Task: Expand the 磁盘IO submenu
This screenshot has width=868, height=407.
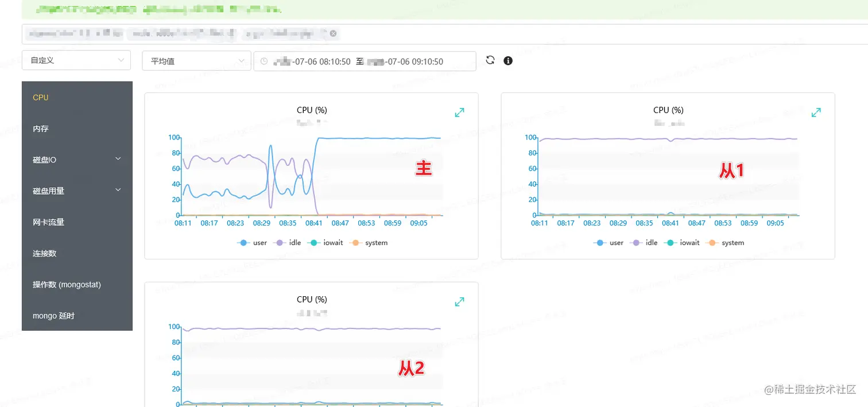Action: (77, 160)
